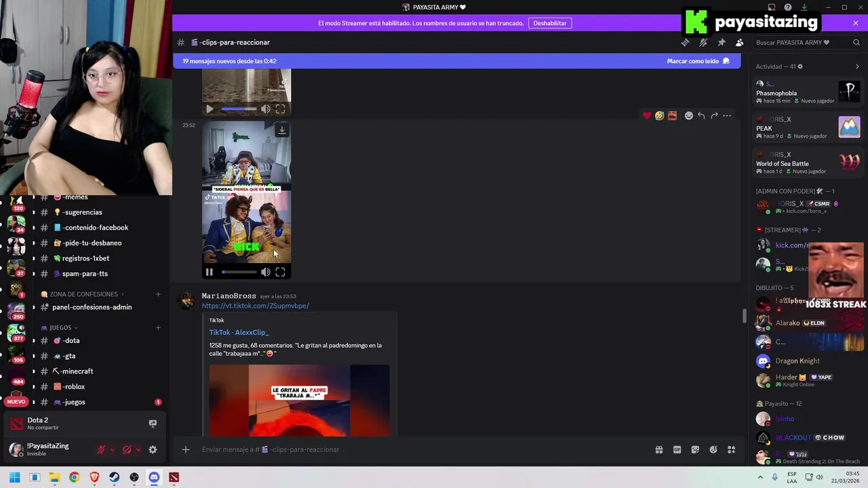Play the upper video clip

click(x=209, y=109)
